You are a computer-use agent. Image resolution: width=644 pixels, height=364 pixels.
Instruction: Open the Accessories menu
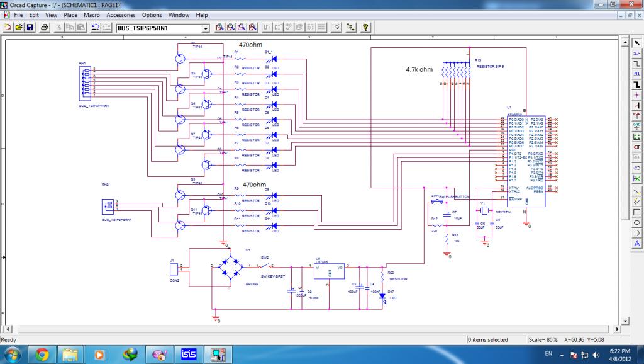[x=120, y=14]
